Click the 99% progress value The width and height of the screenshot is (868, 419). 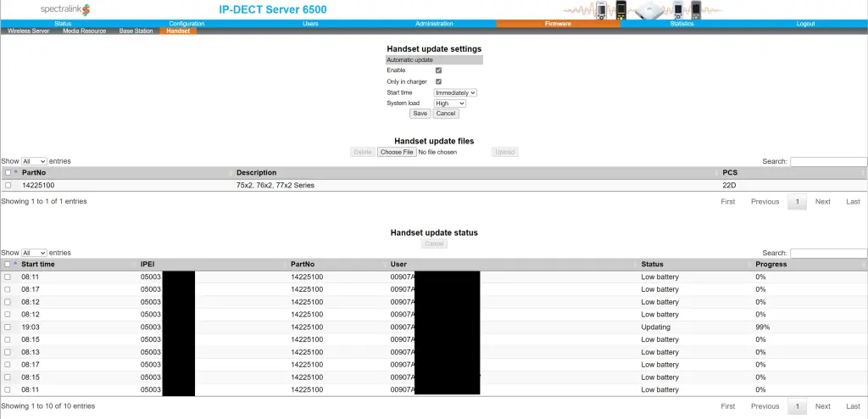pos(762,327)
